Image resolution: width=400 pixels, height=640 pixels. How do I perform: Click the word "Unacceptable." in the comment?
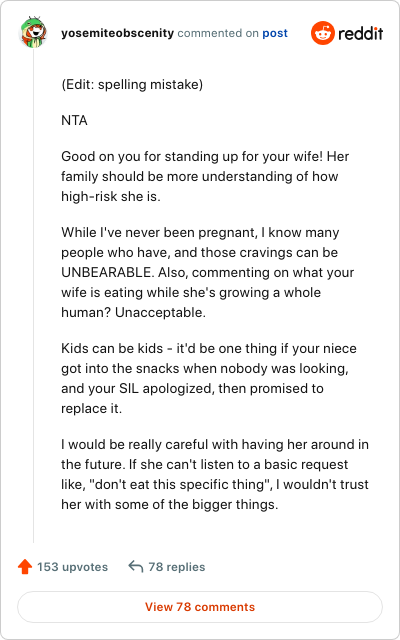click(160, 313)
